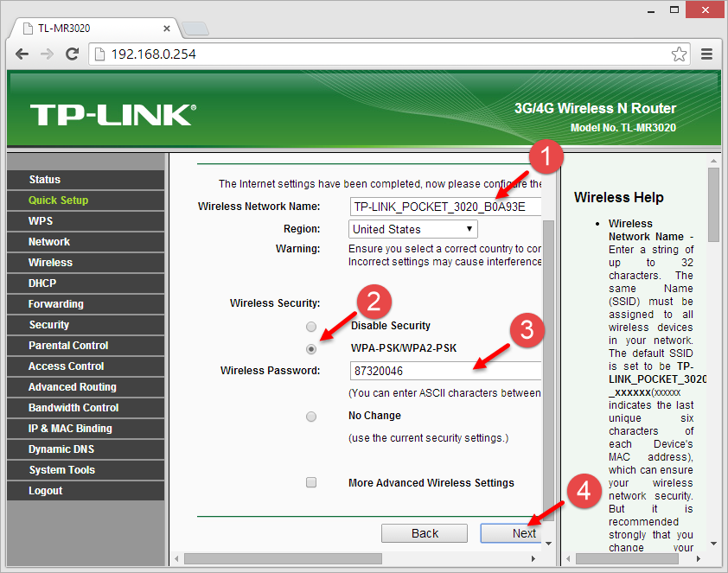The height and width of the screenshot is (573, 728).
Task: Open Access Control settings
Action: pos(86,366)
